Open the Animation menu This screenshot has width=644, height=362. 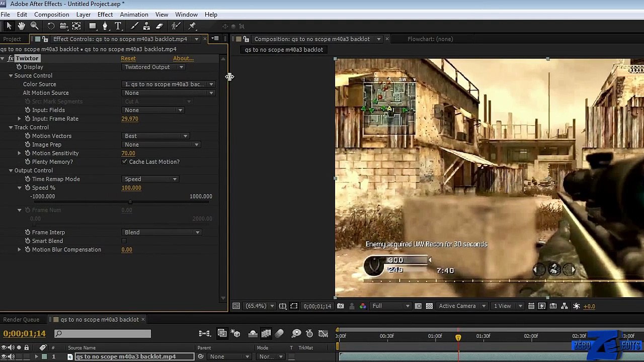[x=134, y=15]
